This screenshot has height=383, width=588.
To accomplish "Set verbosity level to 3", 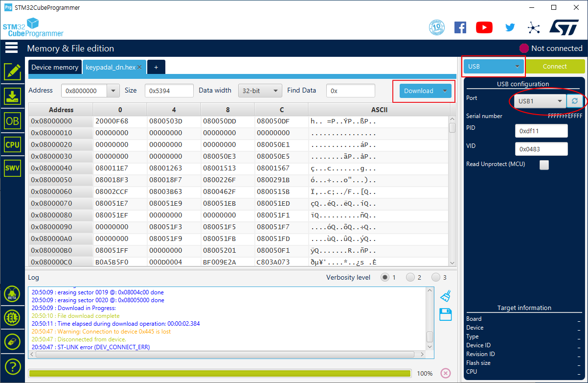I will click(x=436, y=277).
